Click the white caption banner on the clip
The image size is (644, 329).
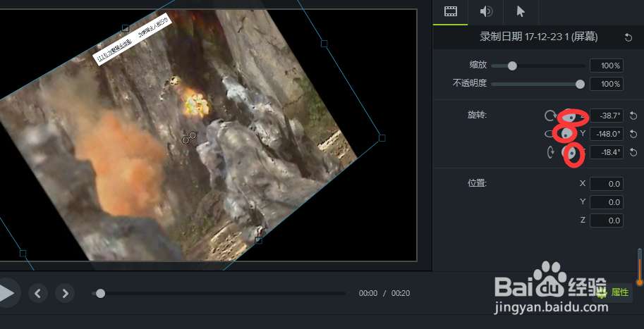tap(132, 39)
